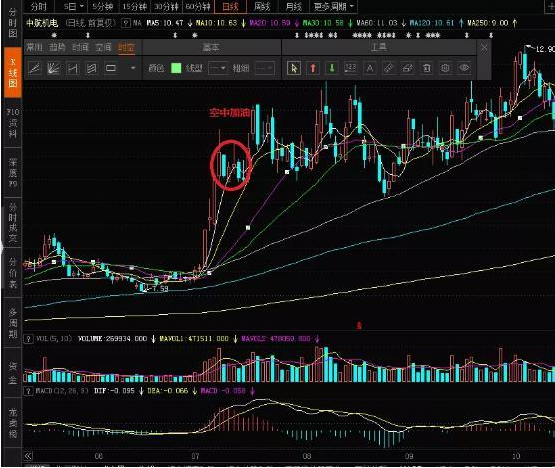Image resolution: width=555 pixels, height=468 pixels.
Task: Select the green down-arrow marker tool
Action: click(332, 68)
